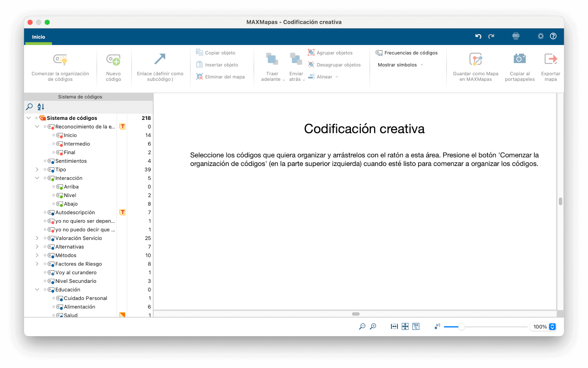Click Insertar objeto

click(x=217, y=65)
